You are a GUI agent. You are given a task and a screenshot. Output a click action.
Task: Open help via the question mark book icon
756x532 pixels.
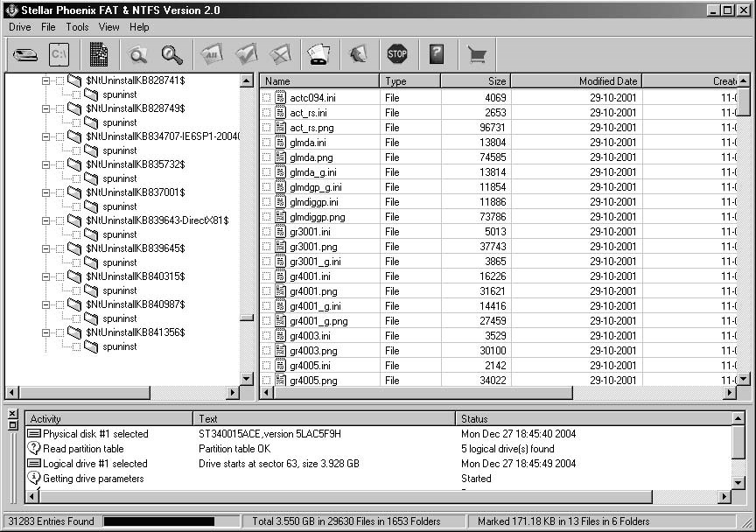click(x=436, y=54)
